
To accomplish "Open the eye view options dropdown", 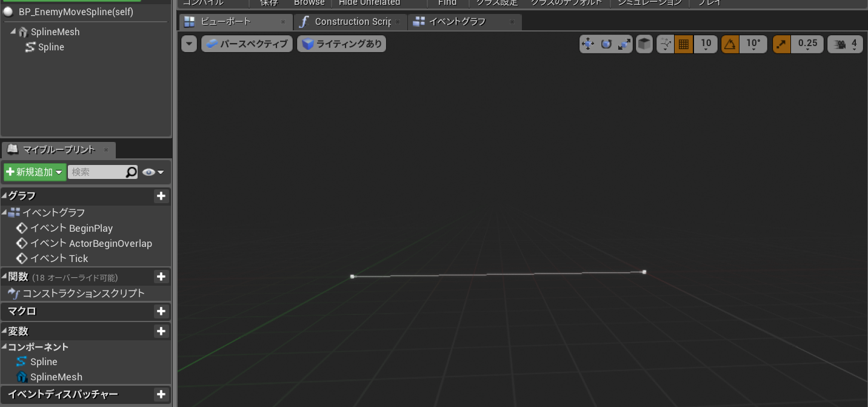I will pos(153,172).
